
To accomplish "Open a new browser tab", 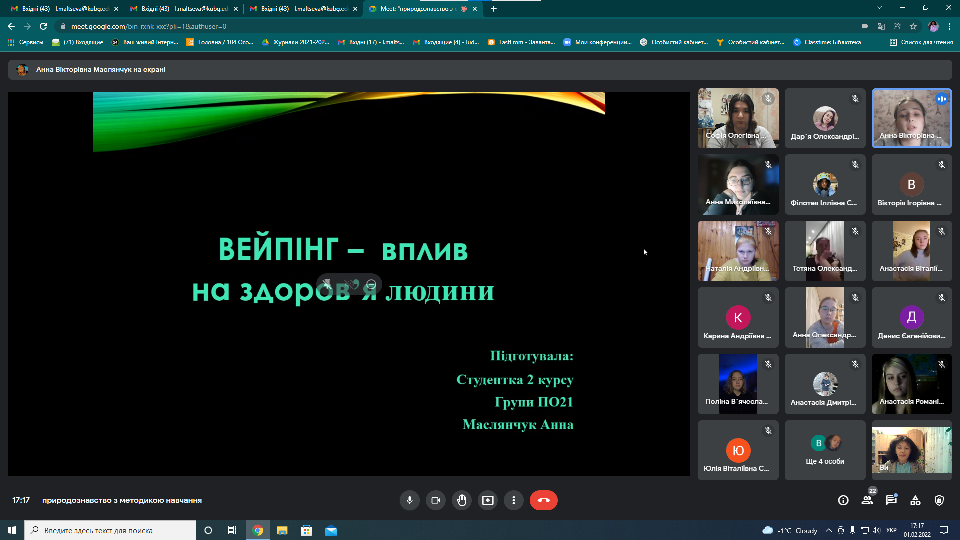I will [493, 9].
